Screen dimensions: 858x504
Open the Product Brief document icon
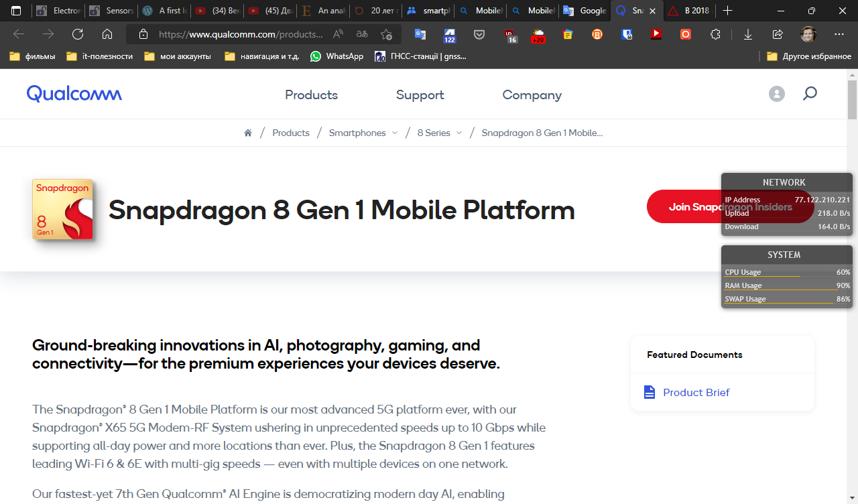pyautogui.click(x=648, y=391)
